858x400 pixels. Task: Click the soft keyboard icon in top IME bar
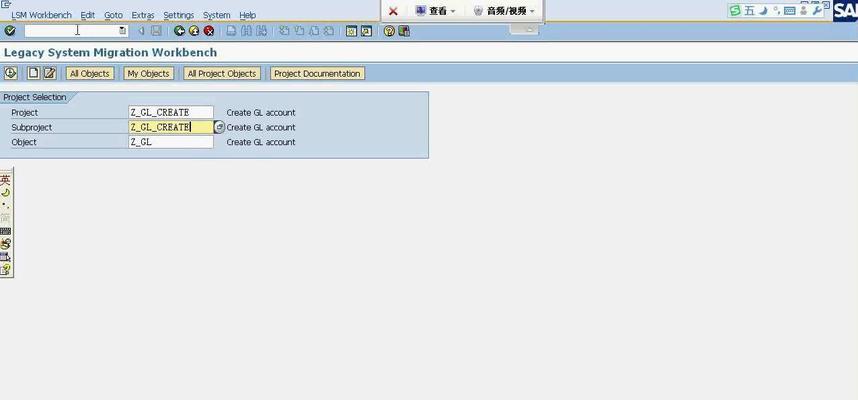tap(790, 10)
